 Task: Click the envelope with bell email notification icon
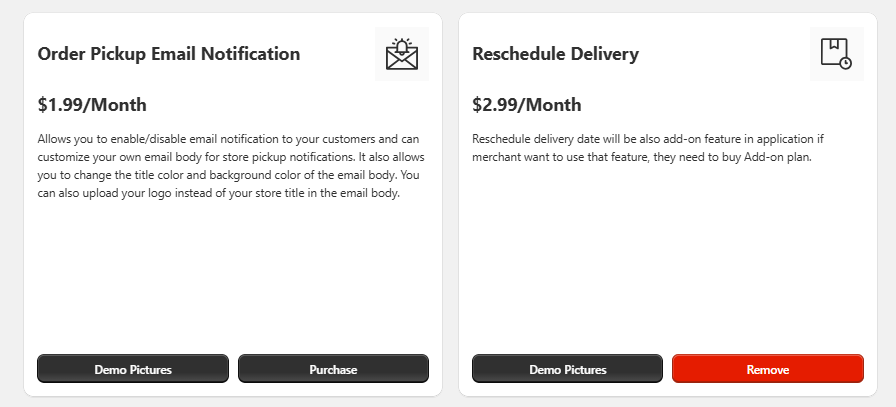[x=401, y=54]
